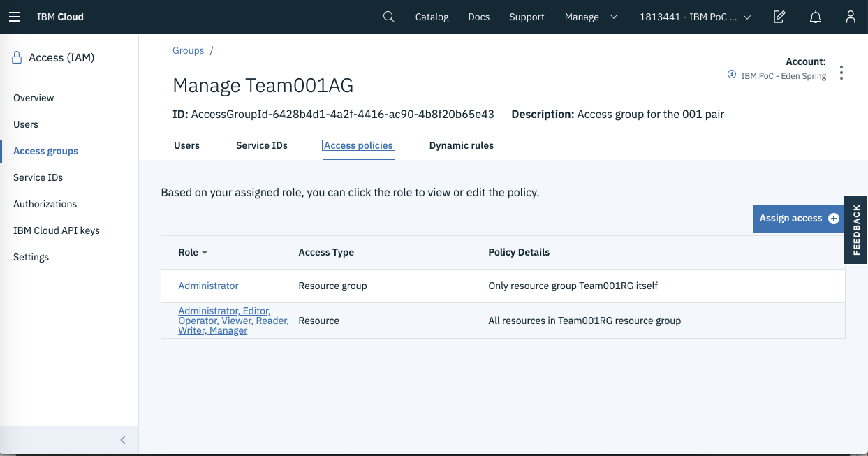Image resolution: width=868 pixels, height=456 pixels.
Task: Click the 'Resource group' access type cell
Action: [x=332, y=286]
